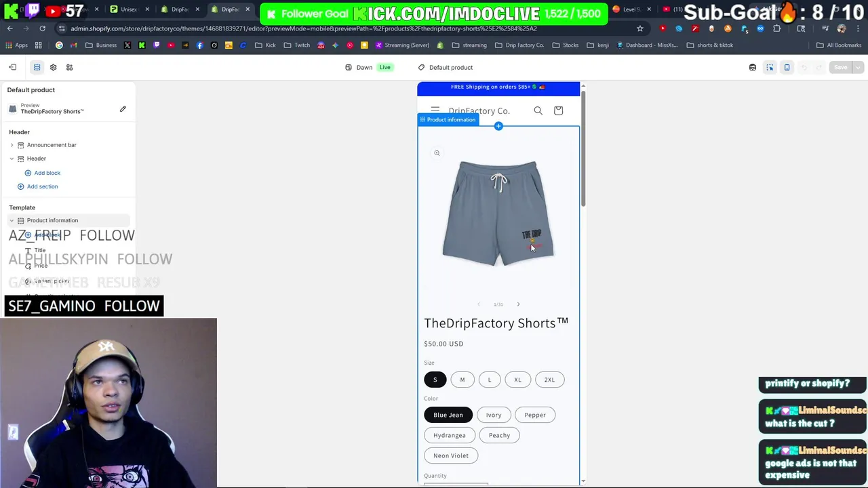Image resolution: width=868 pixels, height=488 pixels.
Task: Select size XL option
Action: coord(518,380)
